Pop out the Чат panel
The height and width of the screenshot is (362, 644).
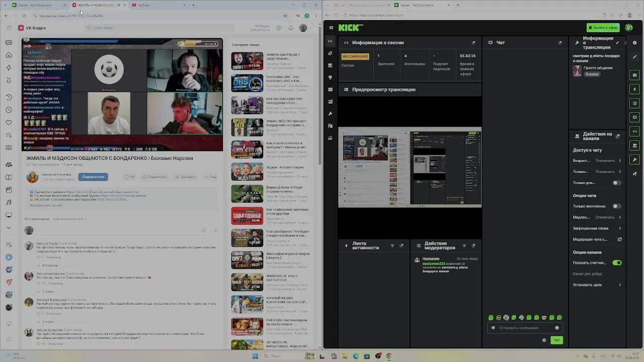tap(560, 43)
